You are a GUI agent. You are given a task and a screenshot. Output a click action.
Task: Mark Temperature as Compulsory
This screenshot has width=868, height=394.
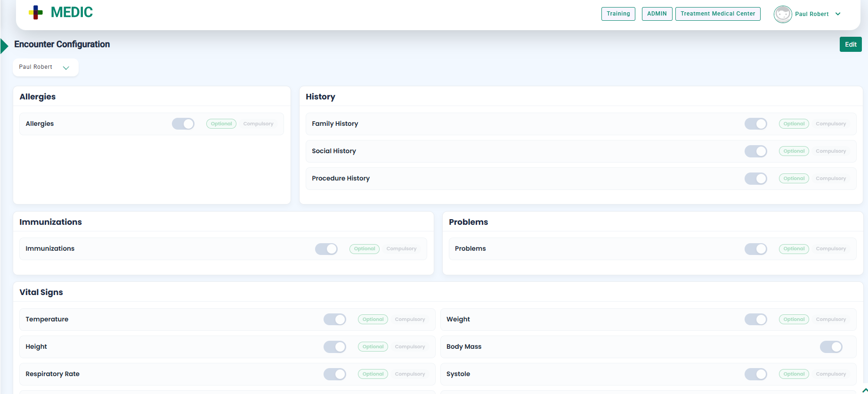pos(410,320)
